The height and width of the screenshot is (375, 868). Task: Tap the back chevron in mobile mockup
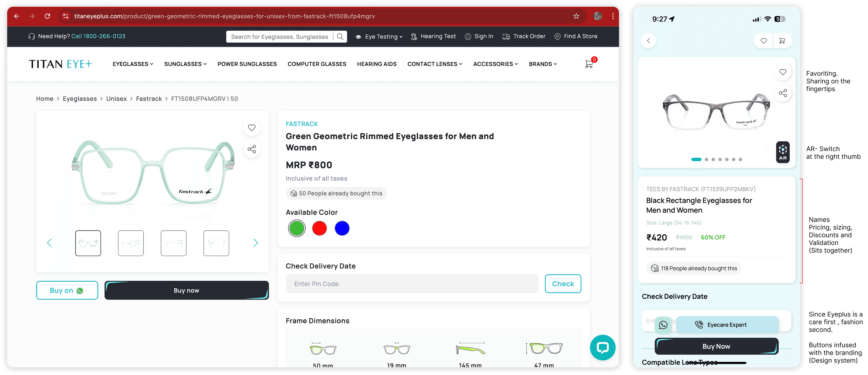click(648, 41)
